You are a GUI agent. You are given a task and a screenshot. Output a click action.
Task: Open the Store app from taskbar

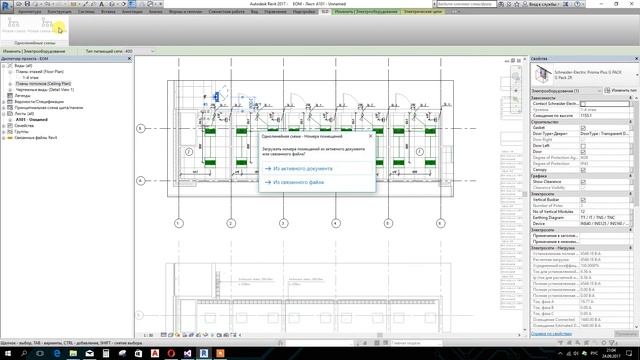pos(139,353)
